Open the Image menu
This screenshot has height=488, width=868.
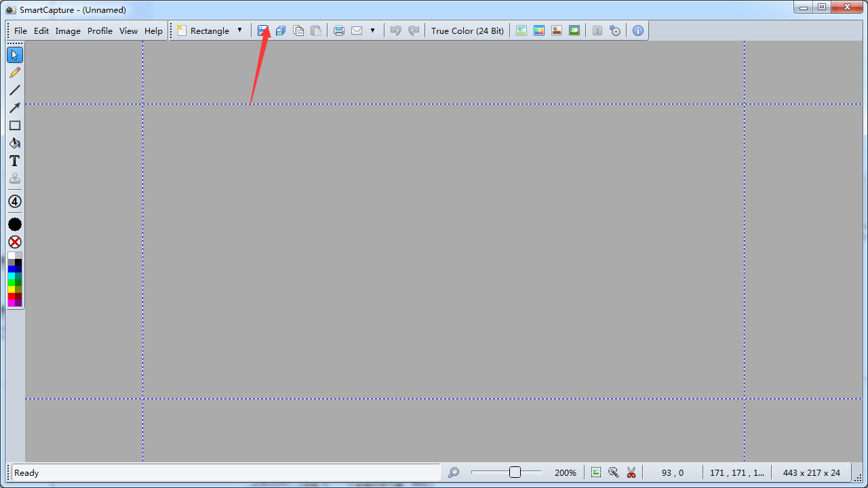[x=68, y=30]
